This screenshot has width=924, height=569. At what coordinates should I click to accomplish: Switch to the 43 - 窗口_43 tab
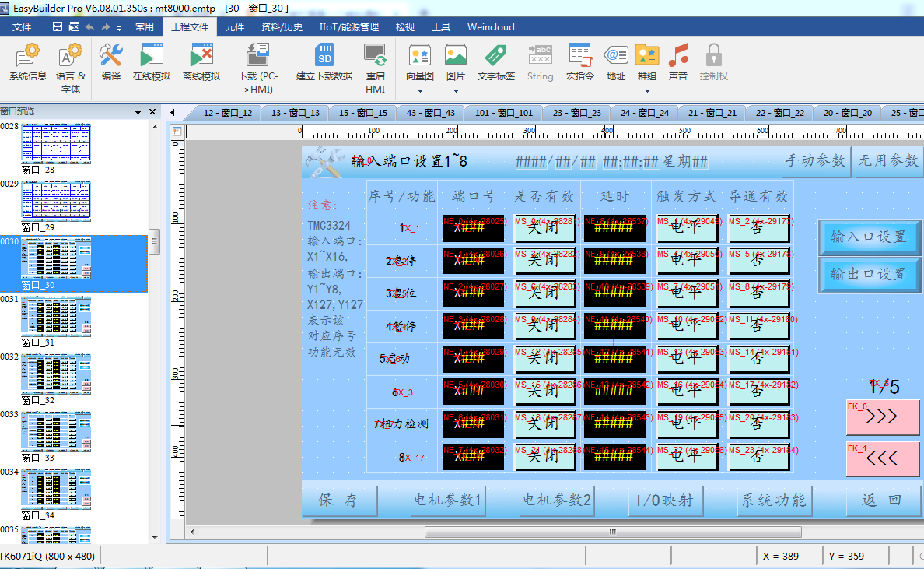pos(430,113)
